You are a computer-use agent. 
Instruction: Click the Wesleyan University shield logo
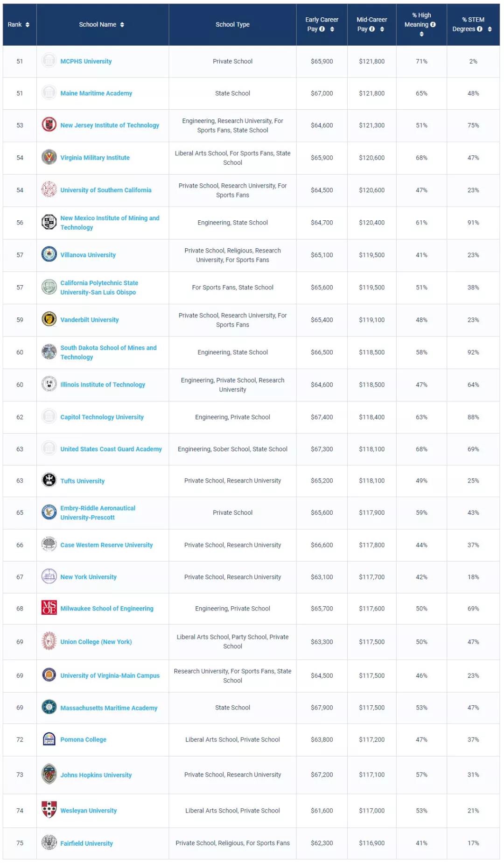coord(49,810)
